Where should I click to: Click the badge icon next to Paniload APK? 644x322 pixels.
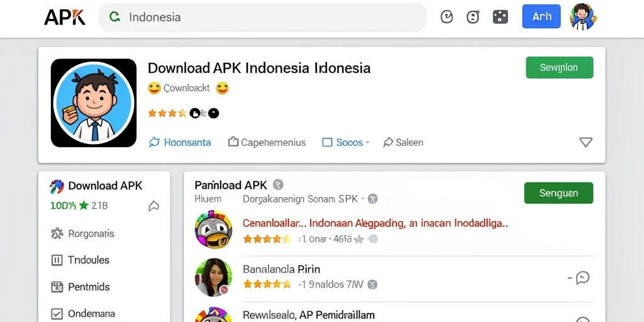[278, 185]
